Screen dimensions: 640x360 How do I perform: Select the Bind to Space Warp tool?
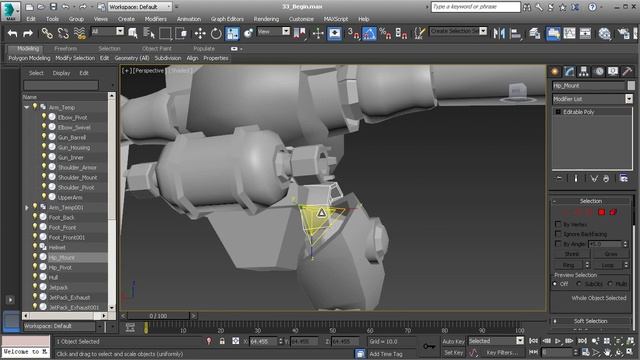[80, 33]
